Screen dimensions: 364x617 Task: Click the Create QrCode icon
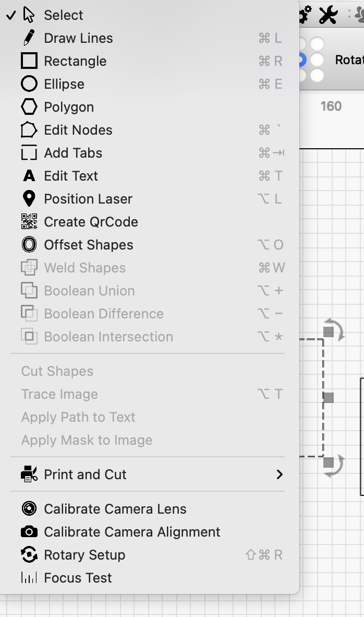29,221
